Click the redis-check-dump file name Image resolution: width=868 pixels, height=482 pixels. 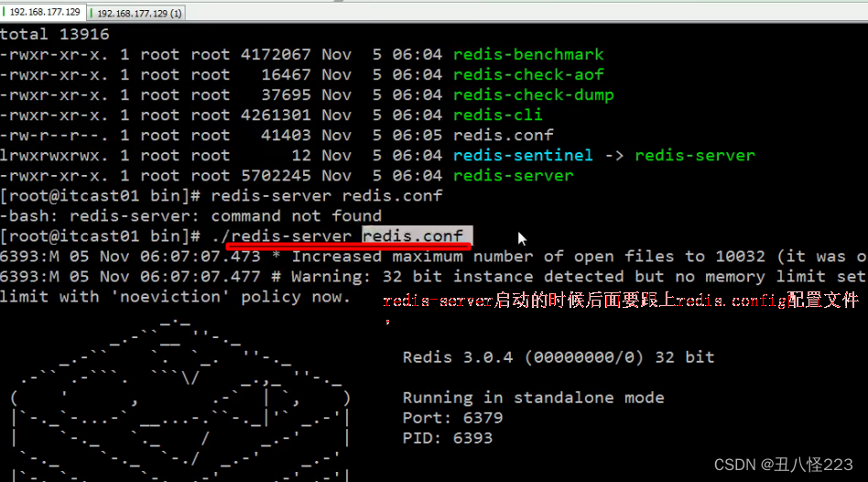click(533, 94)
